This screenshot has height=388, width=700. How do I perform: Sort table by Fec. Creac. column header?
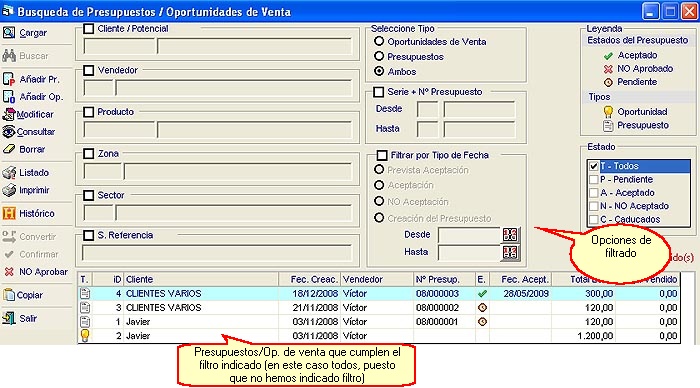point(309,279)
